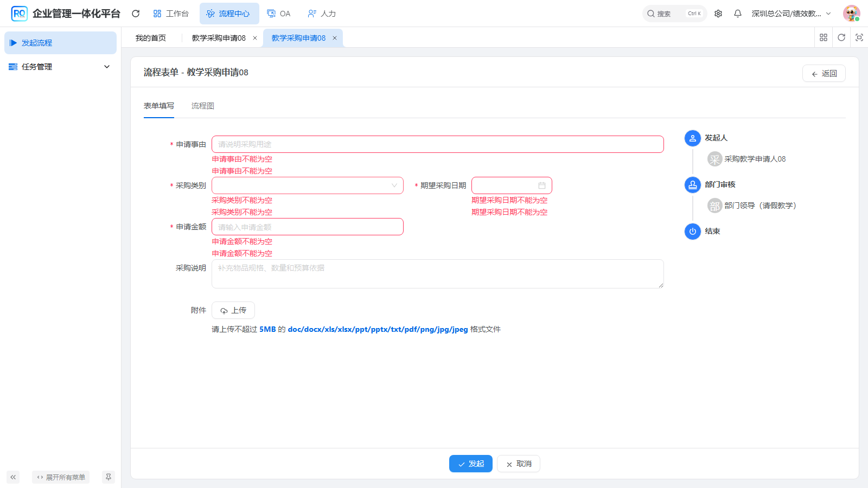
Task: Click the 部门审核 step icon
Action: tap(693, 185)
